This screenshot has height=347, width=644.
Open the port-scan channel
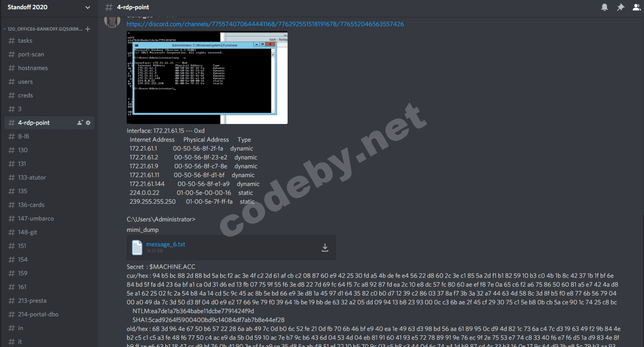pyautogui.click(x=49, y=54)
